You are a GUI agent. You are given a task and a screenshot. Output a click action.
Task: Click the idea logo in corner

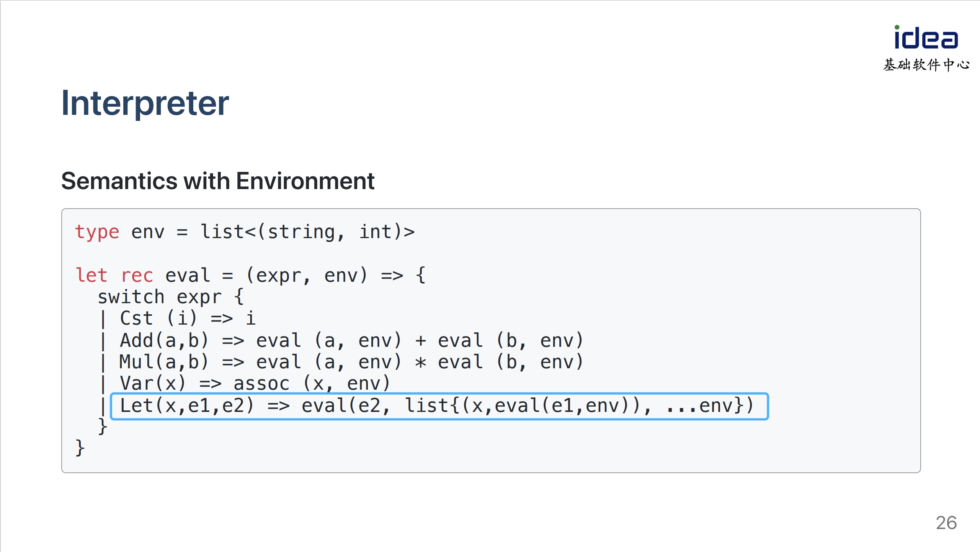pos(926,37)
